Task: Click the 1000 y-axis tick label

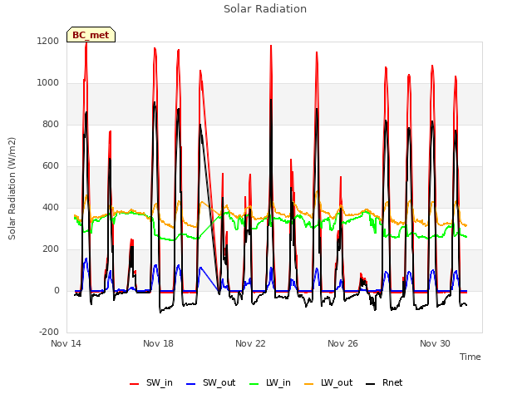Action: click(x=48, y=83)
